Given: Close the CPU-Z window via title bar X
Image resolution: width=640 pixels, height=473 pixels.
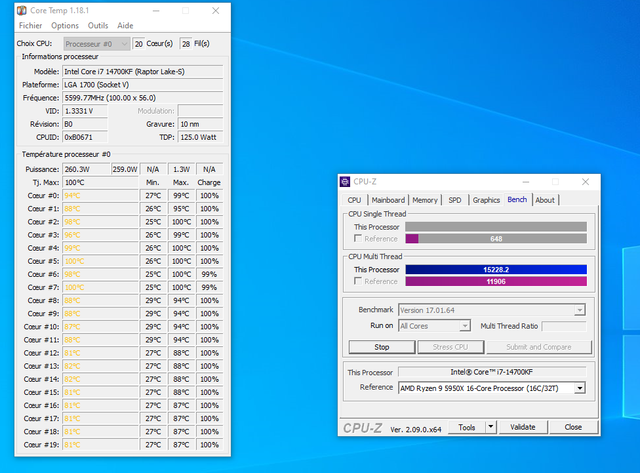Looking at the screenshot, I should click(x=585, y=182).
